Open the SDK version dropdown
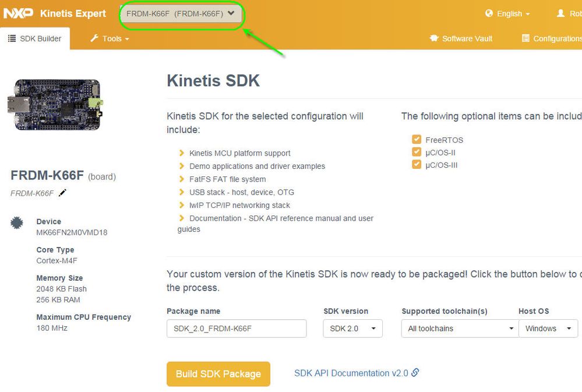This screenshot has height=392, width=582. [x=352, y=329]
